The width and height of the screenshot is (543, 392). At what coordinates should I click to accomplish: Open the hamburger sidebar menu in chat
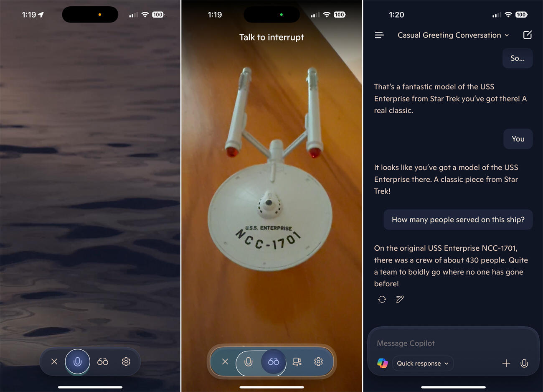click(x=379, y=35)
